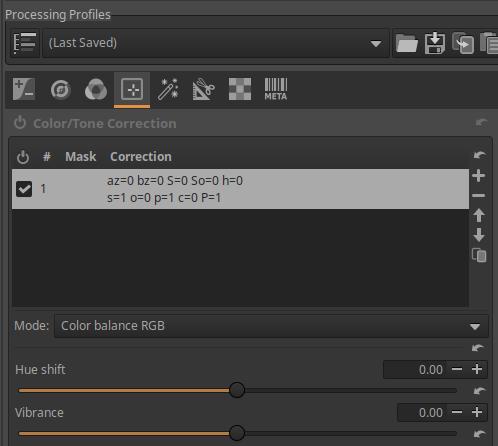This screenshot has width=498, height=446.
Task: Uncheck the correction 1 checkbox
Action: pyautogui.click(x=24, y=189)
